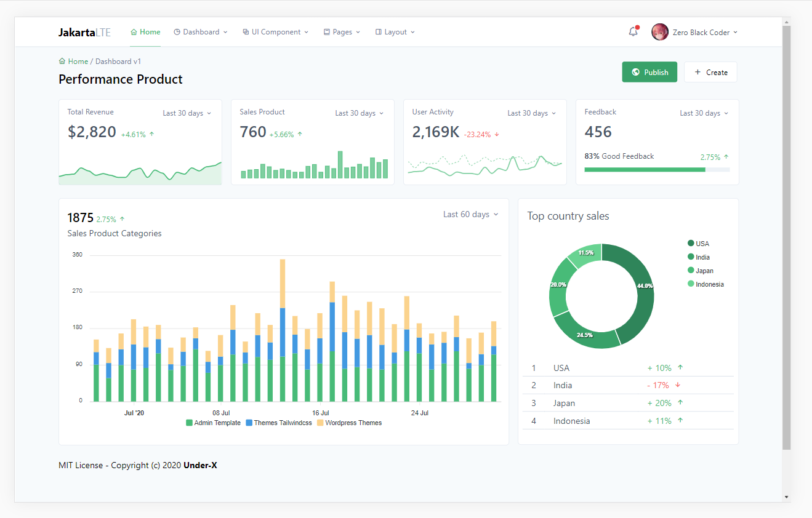Click the 20.0% donut segment
The height and width of the screenshot is (518, 812).
coord(560,285)
